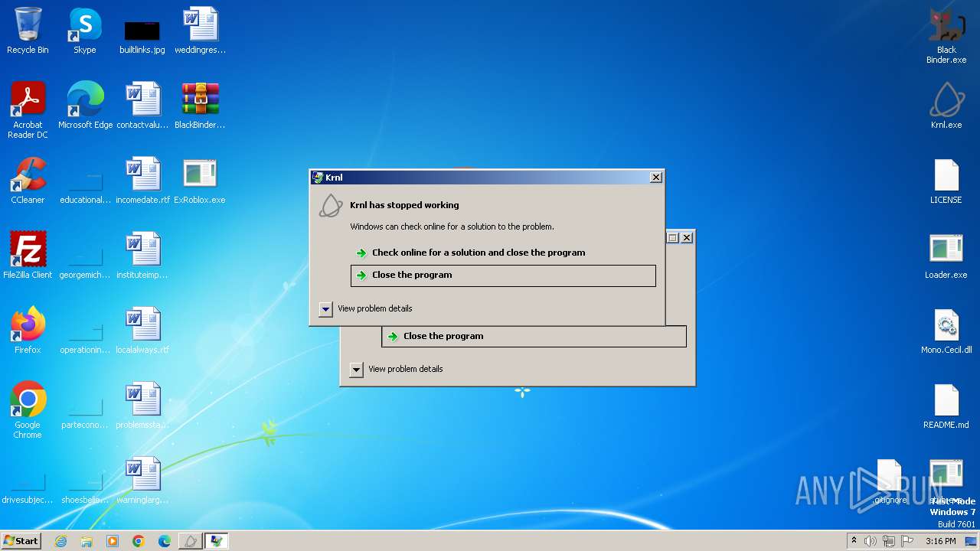Open Windows Explorer from the taskbar
Viewport: 980px width, 551px height.
tap(87, 541)
